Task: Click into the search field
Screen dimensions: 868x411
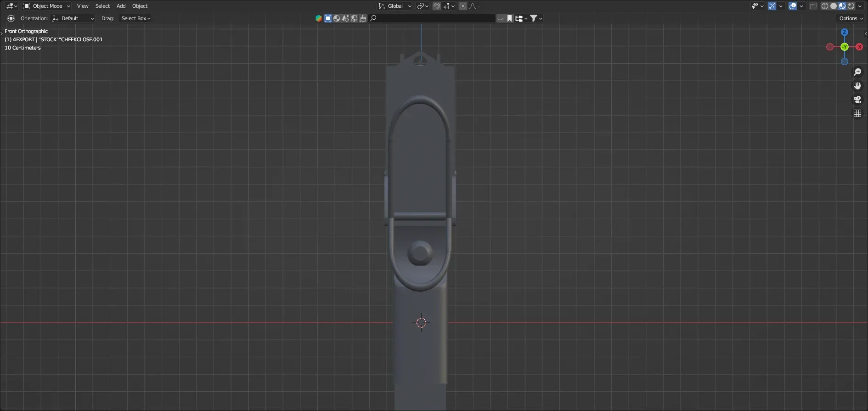Action: point(432,18)
